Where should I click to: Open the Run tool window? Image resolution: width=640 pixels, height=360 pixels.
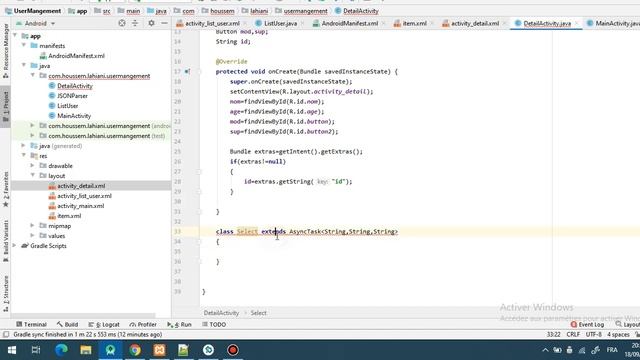click(179, 324)
